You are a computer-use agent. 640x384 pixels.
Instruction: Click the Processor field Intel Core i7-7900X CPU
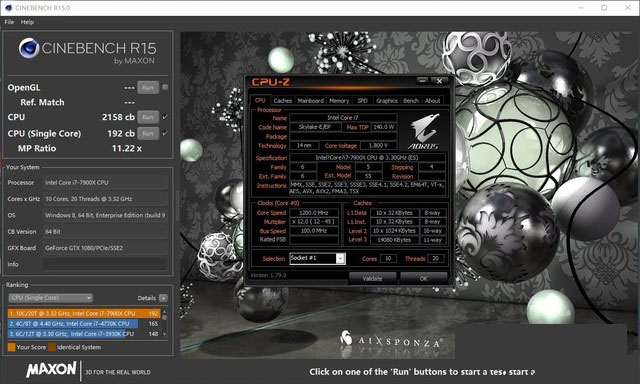tap(105, 183)
